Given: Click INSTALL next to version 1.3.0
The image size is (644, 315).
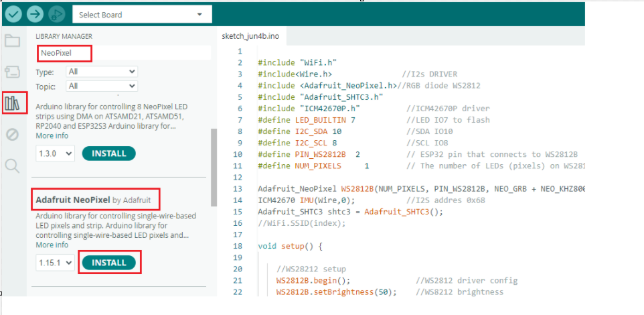Looking at the screenshot, I should click(108, 153).
